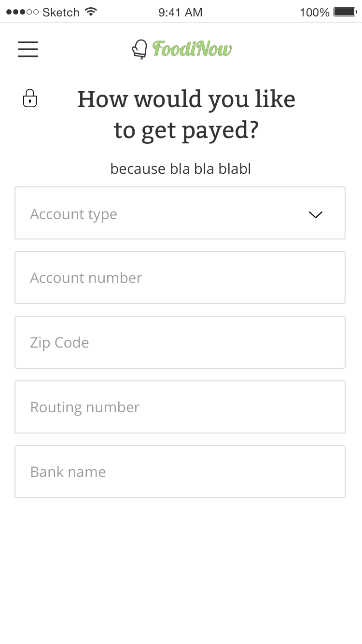Tap the padlock security icon
Viewport: 362px width, 644px height.
click(x=30, y=98)
